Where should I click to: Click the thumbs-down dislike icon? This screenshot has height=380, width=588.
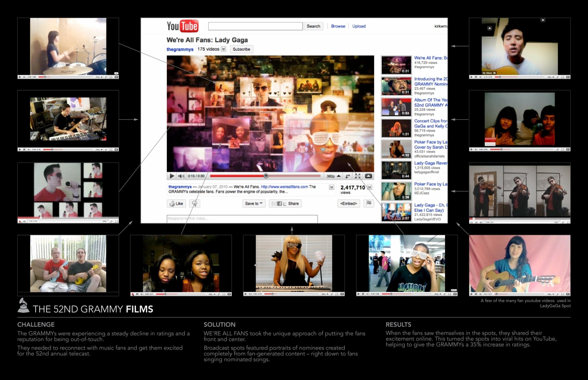[194, 204]
